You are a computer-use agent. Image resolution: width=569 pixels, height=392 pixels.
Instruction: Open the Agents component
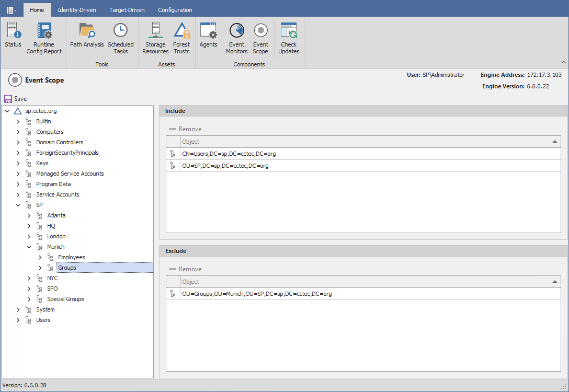(x=208, y=36)
